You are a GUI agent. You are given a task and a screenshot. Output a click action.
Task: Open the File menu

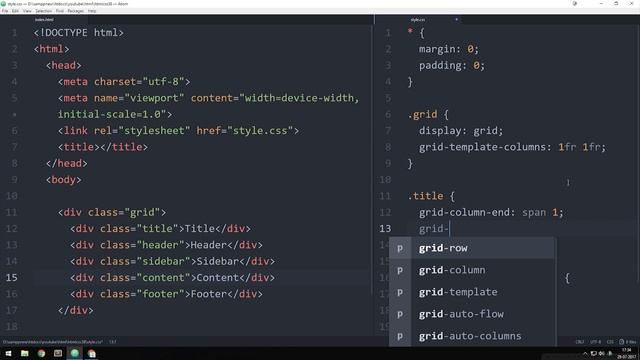click(x=5, y=11)
